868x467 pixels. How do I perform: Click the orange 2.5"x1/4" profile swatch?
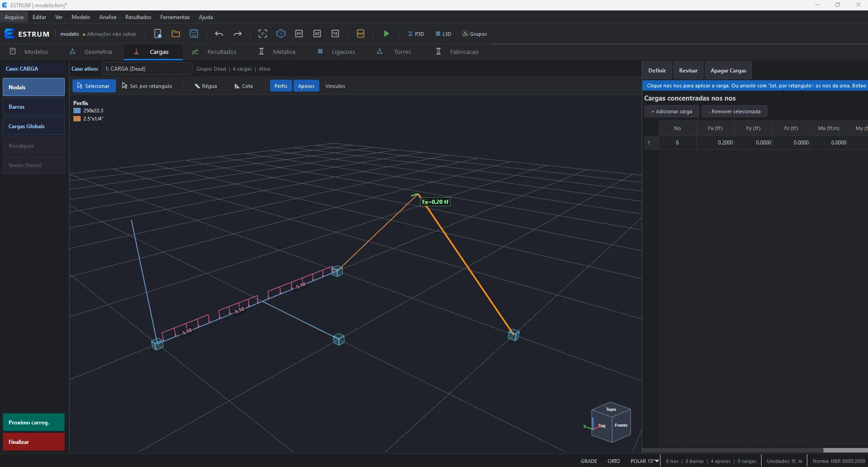(x=77, y=119)
